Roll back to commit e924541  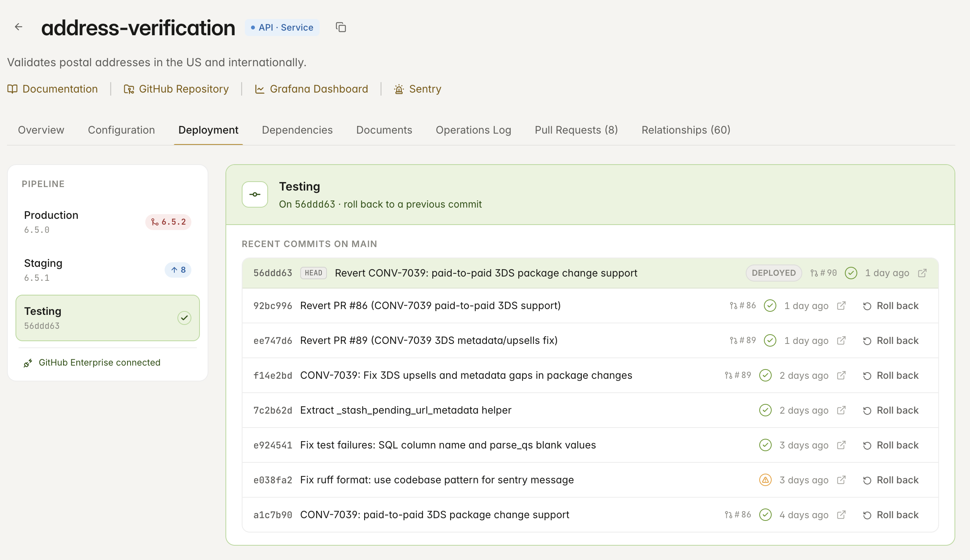tap(891, 445)
